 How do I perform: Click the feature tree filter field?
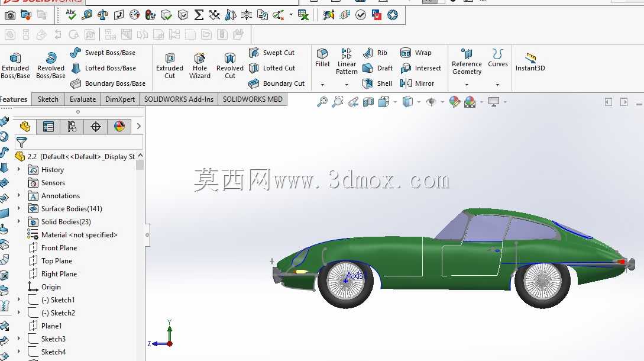click(79, 142)
